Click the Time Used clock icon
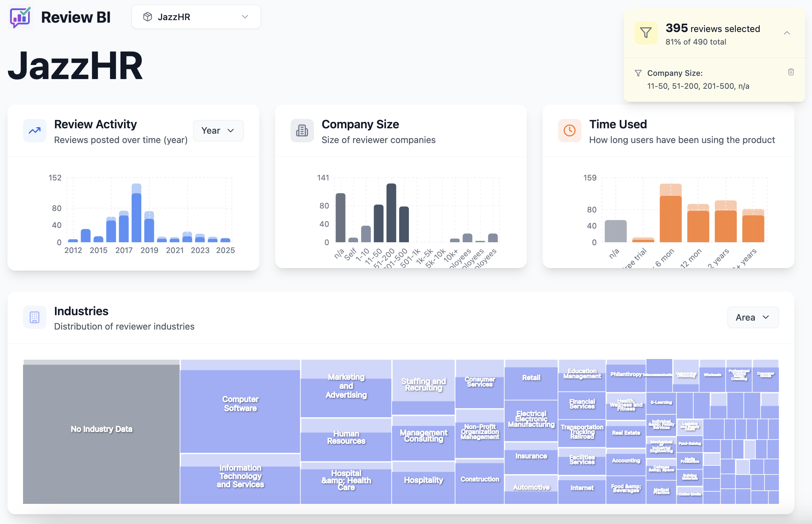This screenshot has height=524, width=812. (569, 131)
